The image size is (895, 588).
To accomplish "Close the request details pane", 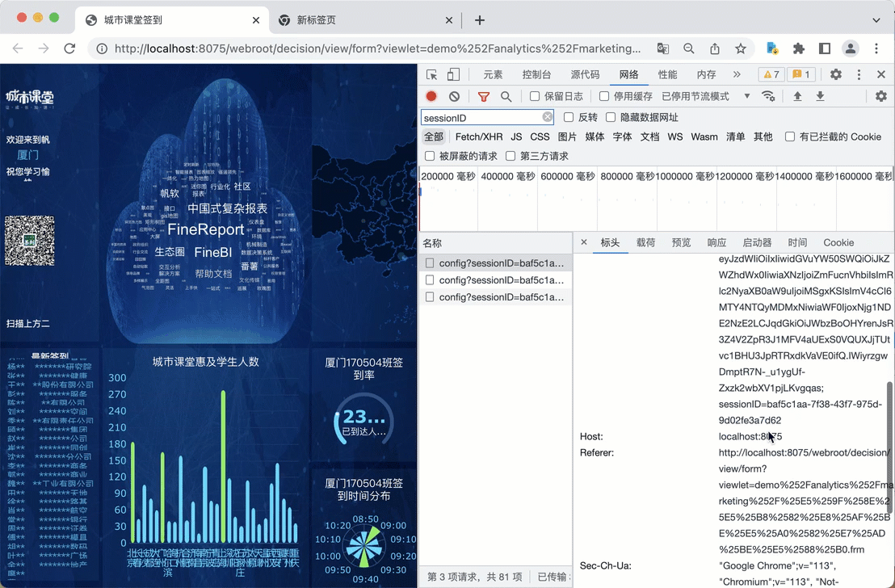I will pyautogui.click(x=583, y=242).
